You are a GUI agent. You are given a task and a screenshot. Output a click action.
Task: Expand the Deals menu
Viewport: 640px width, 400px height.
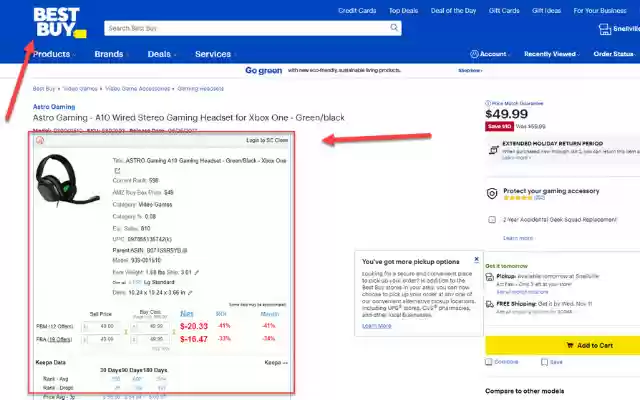[x=162, y=54]
